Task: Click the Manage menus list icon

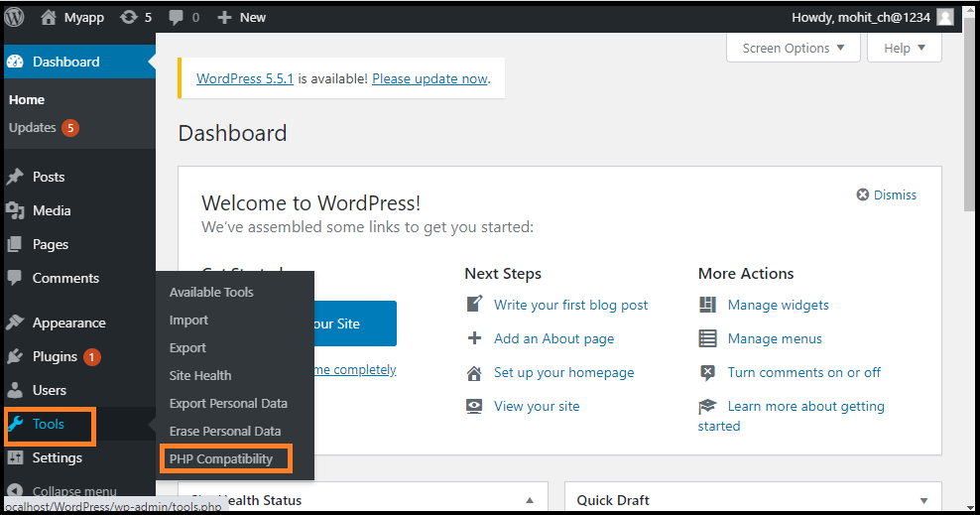Action: pyautogui.click(x=707, y=338)
